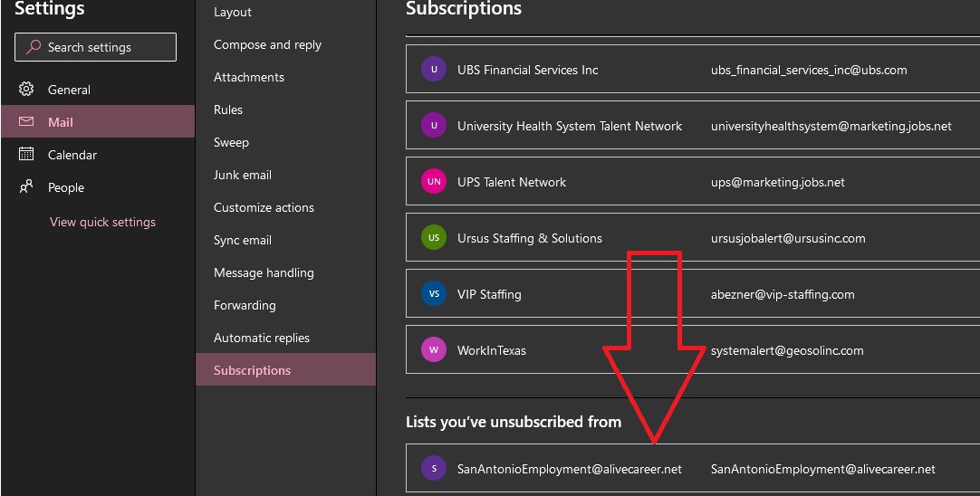The image size is (980, 496).
Task: Select WorkInTexas subscription name
Action: pyautogui.click(x=491, y=350)
